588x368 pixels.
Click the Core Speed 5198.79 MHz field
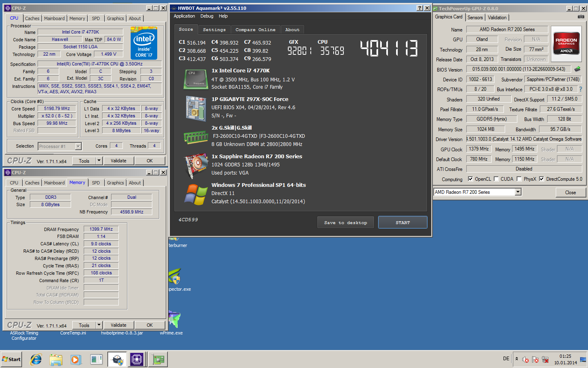[57, 108]
